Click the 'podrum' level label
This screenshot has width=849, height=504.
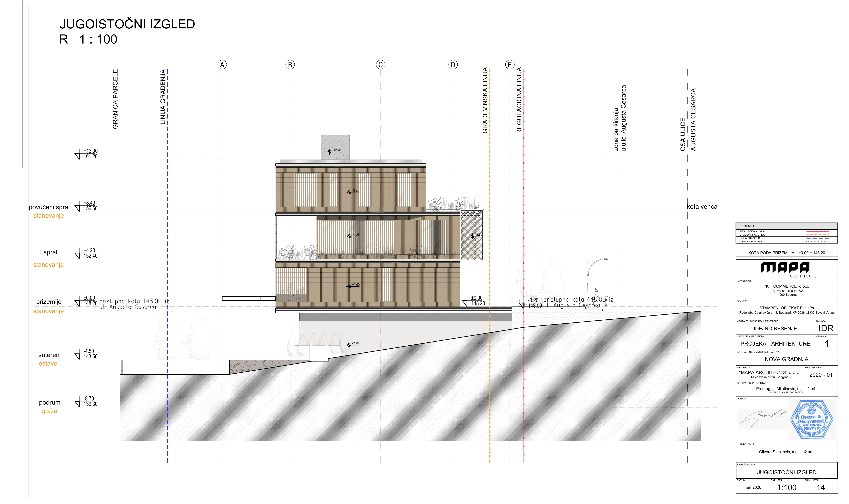click(x=50, y=402)
